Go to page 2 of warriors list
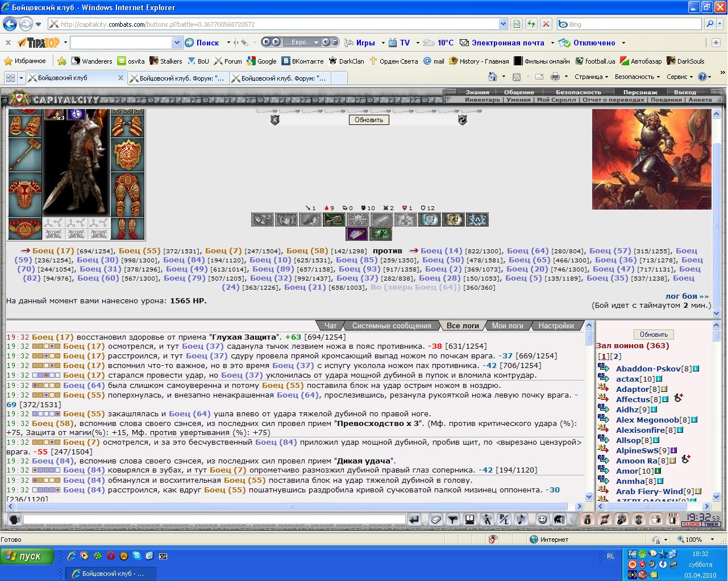 617,357
